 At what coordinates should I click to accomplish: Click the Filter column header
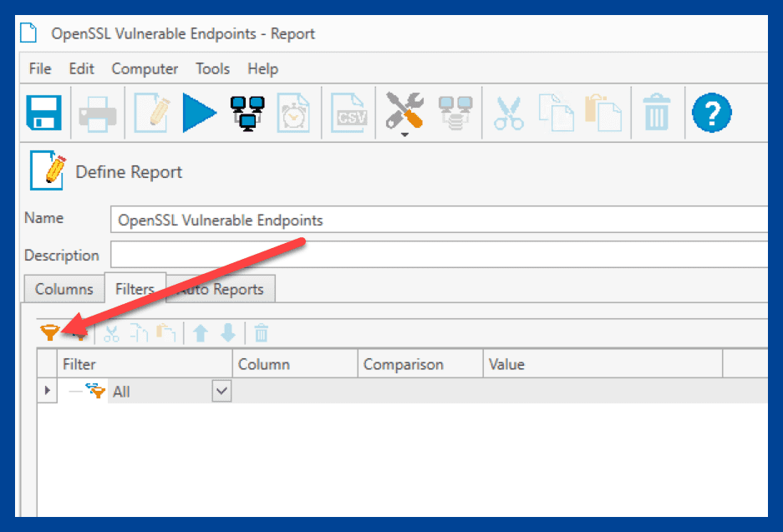pyautogui.click(x=145, y=364)
